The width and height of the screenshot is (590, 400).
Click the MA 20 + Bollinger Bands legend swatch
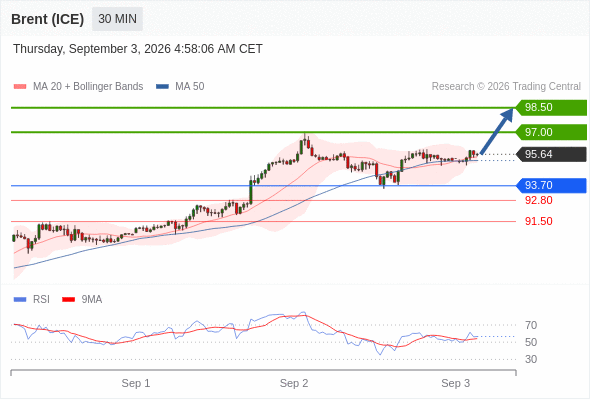(20, 87)
